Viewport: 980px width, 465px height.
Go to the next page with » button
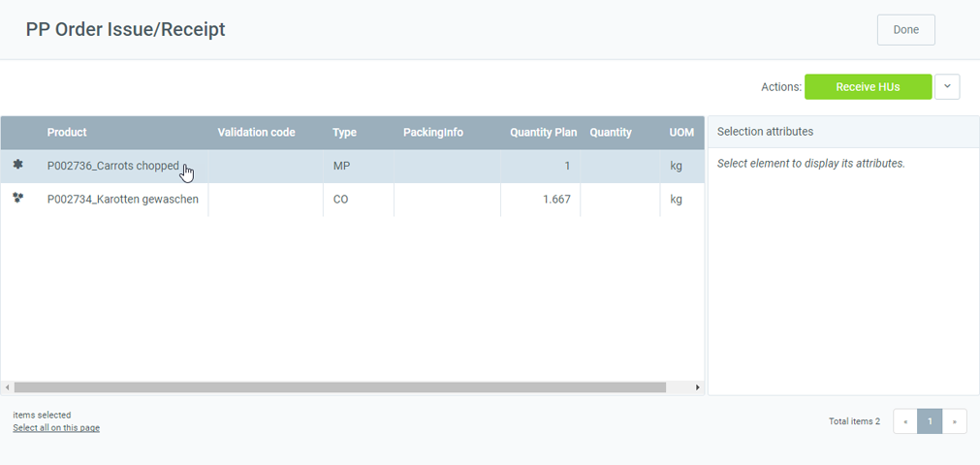tap(955, 421)
